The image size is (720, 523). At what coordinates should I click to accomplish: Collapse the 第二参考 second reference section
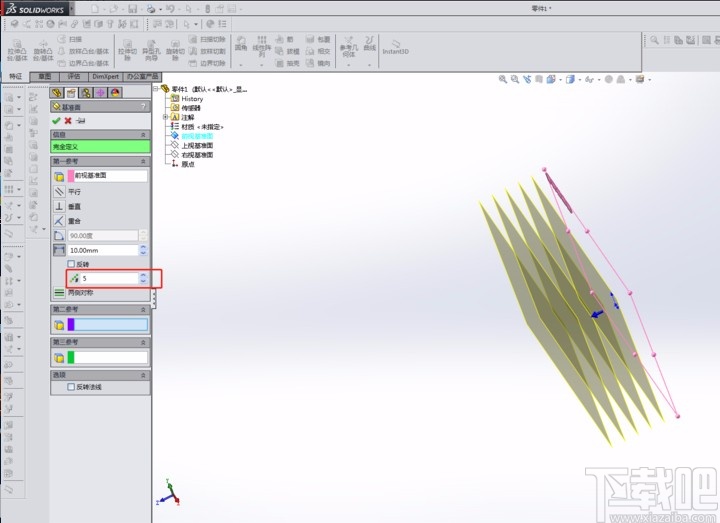tap(143, 309)
